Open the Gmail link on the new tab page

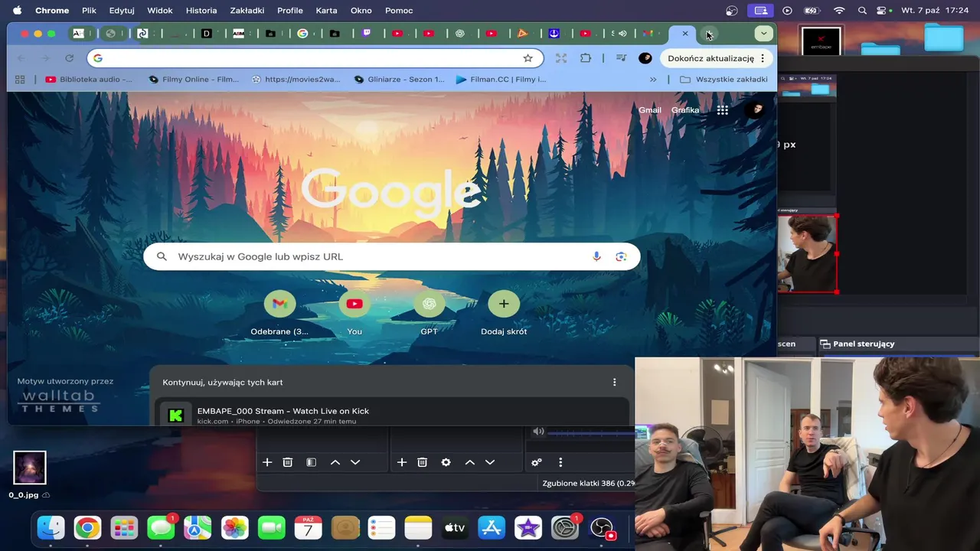point(649,110)
